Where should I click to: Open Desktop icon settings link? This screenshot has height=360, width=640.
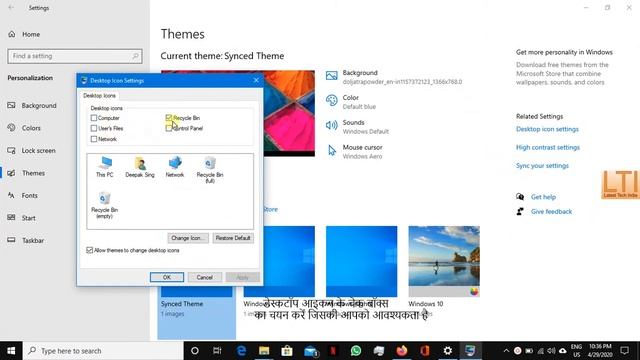coord(547,129)
